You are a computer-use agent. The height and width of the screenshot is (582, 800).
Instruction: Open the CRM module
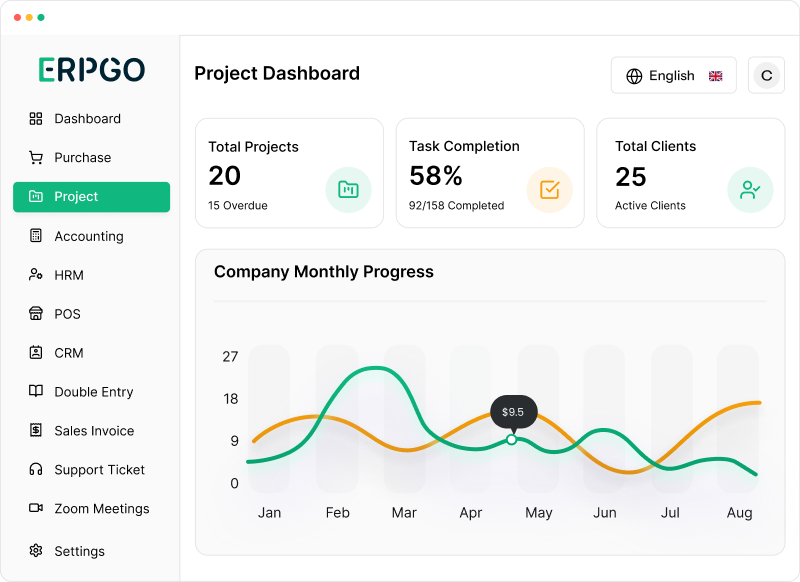[x=91, y=353]
